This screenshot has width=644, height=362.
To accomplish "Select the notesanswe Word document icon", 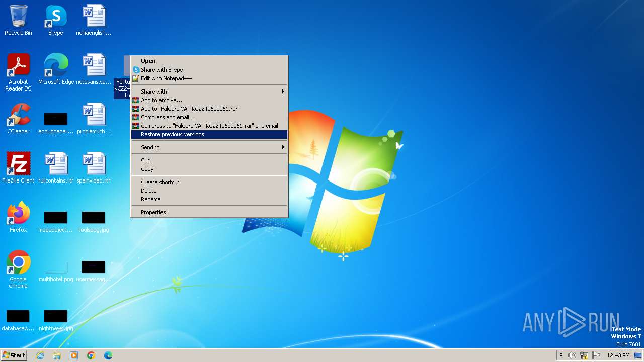I will pos(94,69).
